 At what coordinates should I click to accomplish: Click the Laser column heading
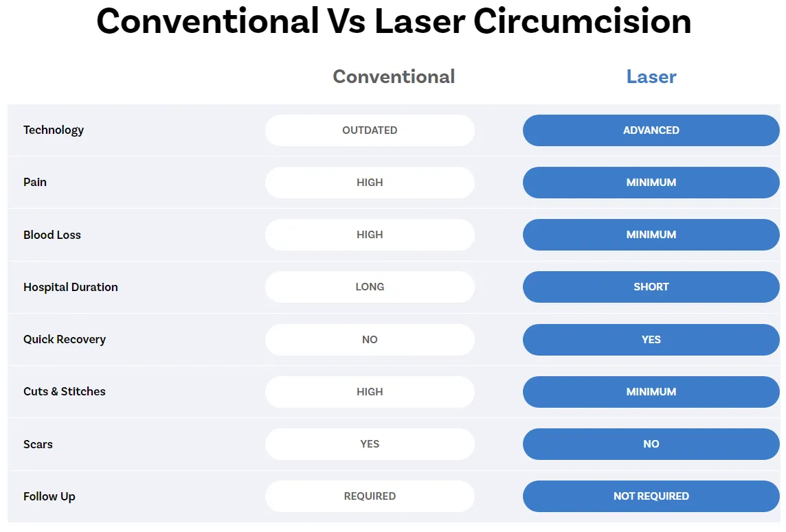tap(651, 77)
